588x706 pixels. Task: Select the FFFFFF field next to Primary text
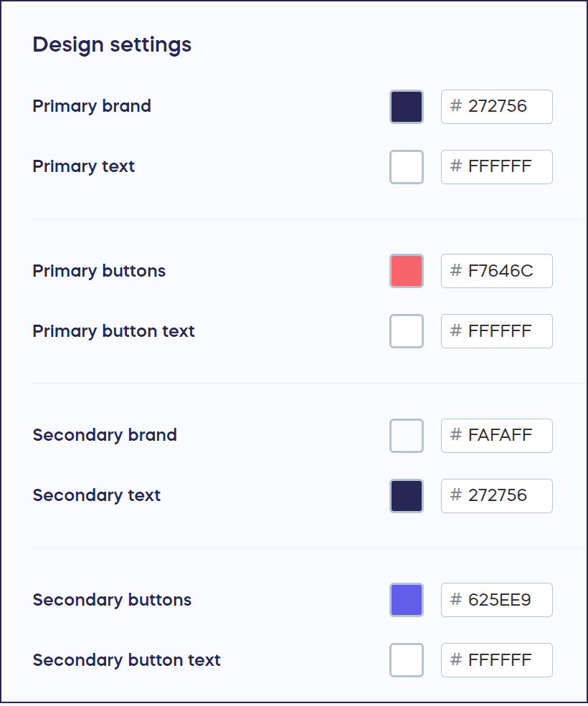coord(496,166)
